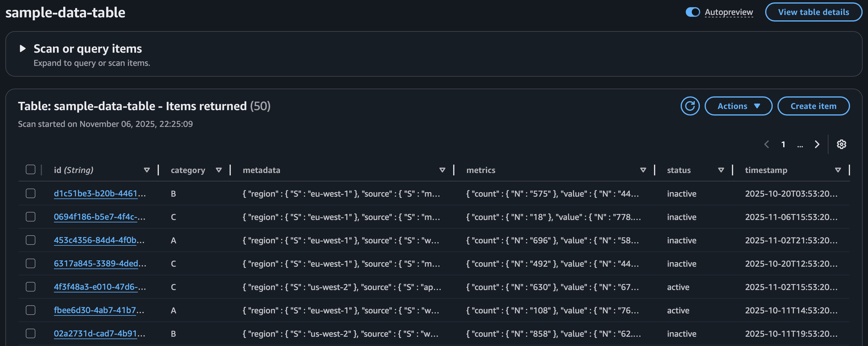Screen dimensions: 868x346
Task: Go to the next results page
Action: click(817, 144)
